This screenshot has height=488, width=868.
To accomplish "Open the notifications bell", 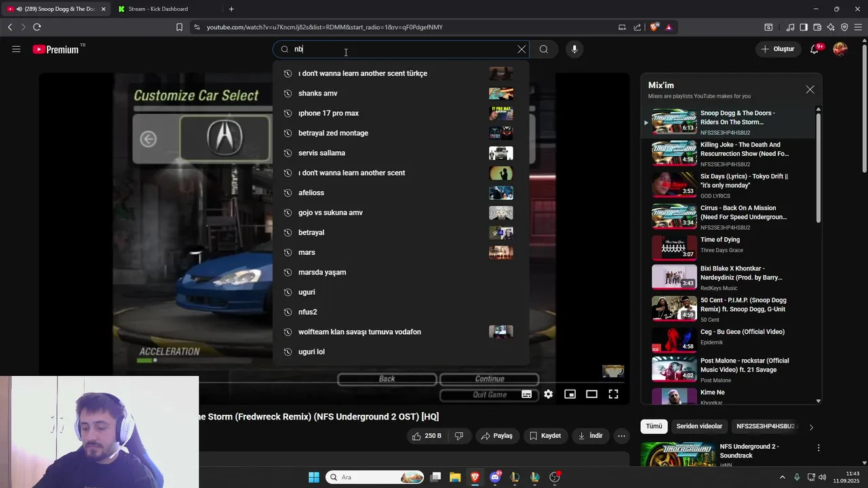I will tap(815, 49).
